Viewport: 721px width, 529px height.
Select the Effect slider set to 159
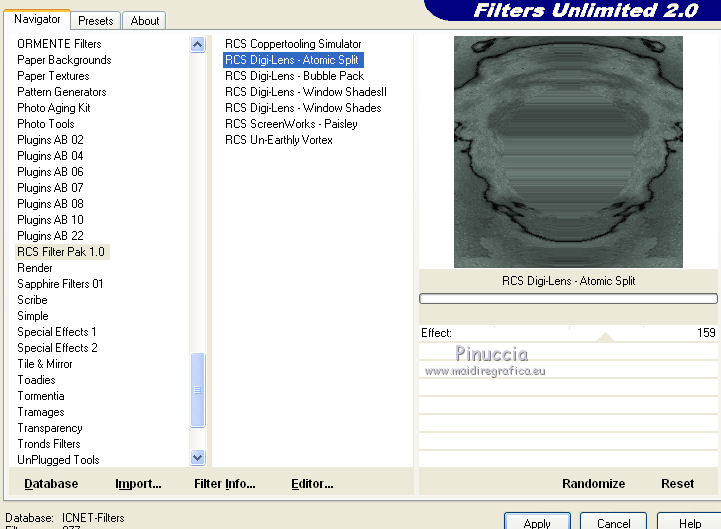tap(568, 333)
